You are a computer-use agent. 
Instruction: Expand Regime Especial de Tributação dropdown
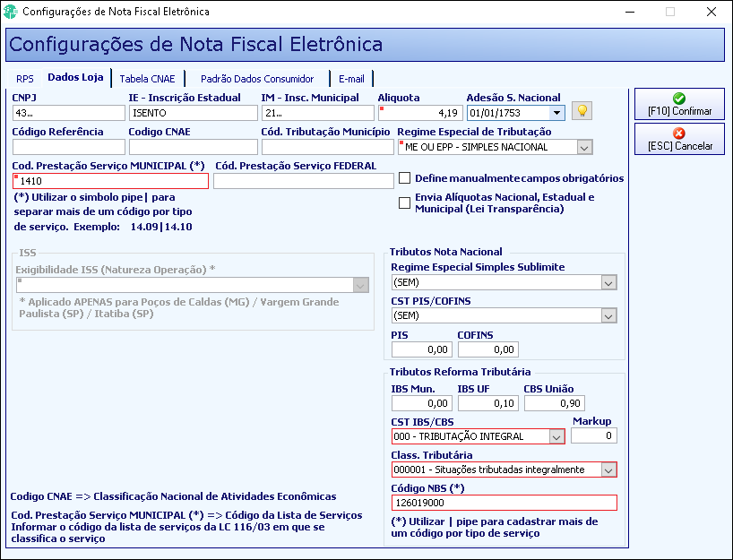click(x=584, y=147)
